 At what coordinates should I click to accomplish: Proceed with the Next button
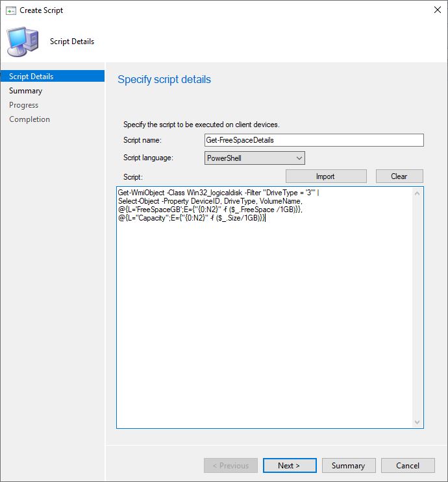tap(290, 465)
